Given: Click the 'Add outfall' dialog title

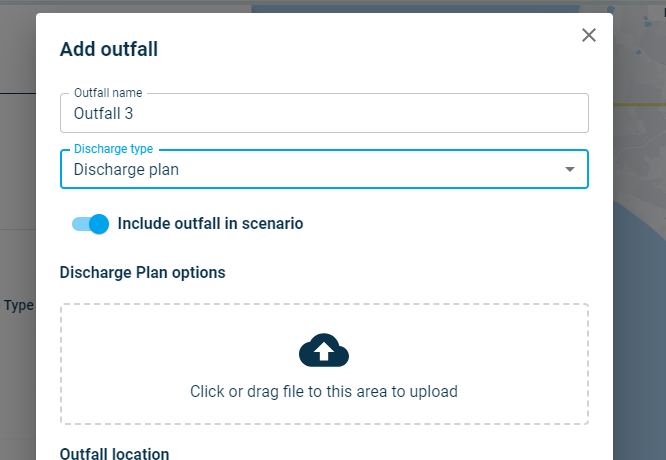Looking at the screenshot, I should click(109, 49).
